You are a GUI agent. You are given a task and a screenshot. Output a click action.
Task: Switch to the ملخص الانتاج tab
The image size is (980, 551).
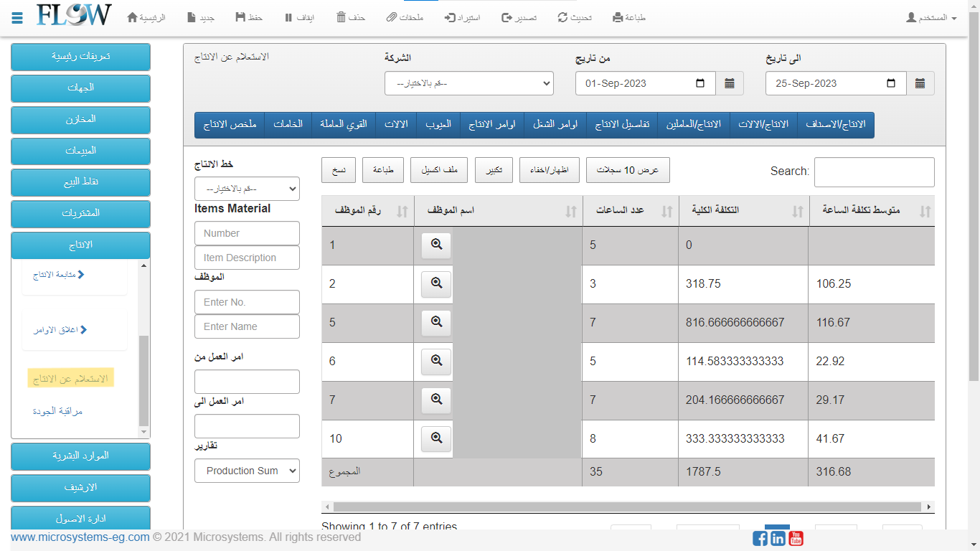[x=230, y=124]
